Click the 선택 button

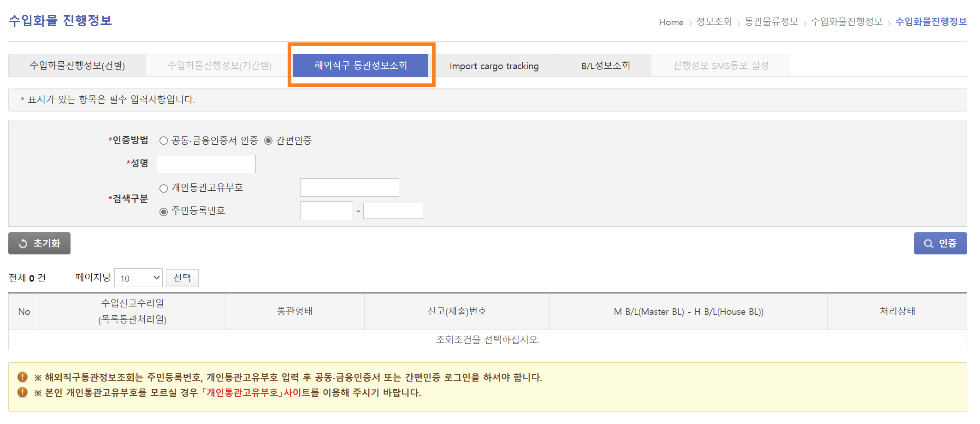pyautogui.click(x=182, y=278)
